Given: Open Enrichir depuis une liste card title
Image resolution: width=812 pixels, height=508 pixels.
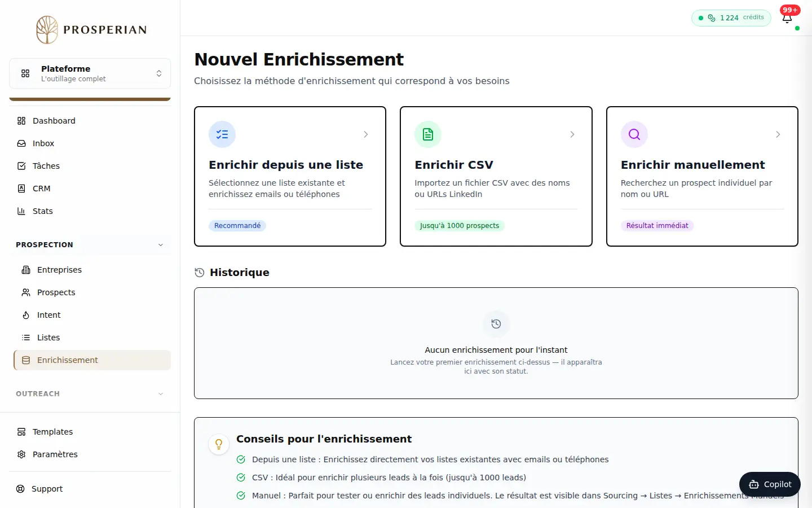Looking at the screenshot, I should [x=286, y=165].
